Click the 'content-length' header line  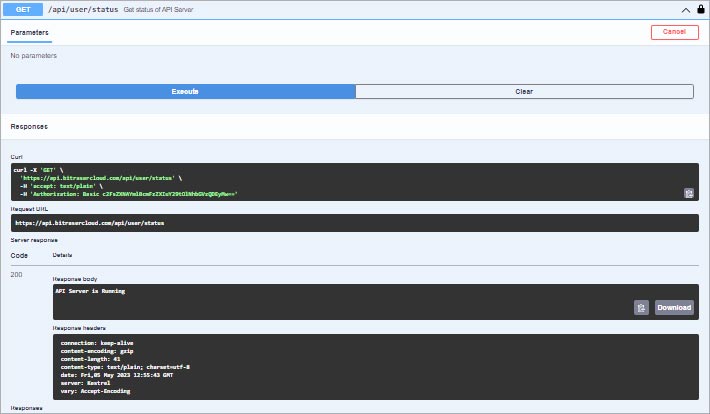click(91, 359)
